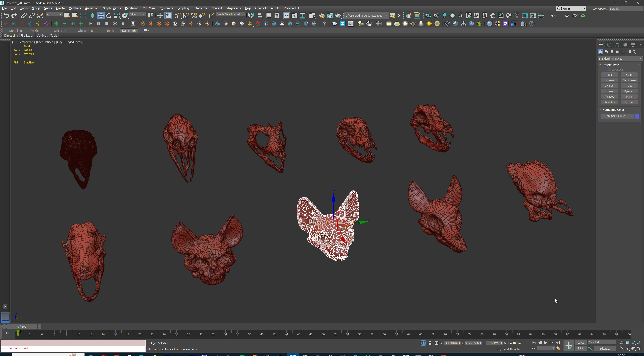
Task: Toggle Isolate Selection icon in status bar
Action: pyautogui.click(x=423, y=343)
